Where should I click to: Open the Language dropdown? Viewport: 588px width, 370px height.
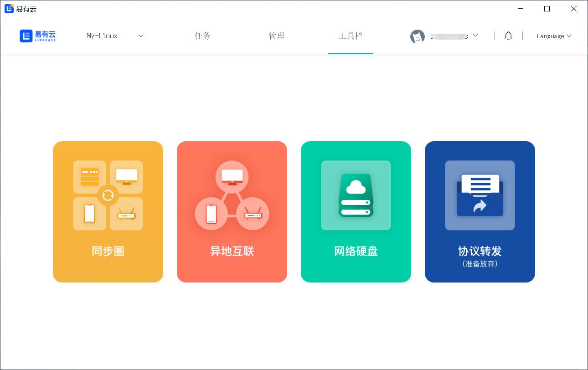click(554, 36)
